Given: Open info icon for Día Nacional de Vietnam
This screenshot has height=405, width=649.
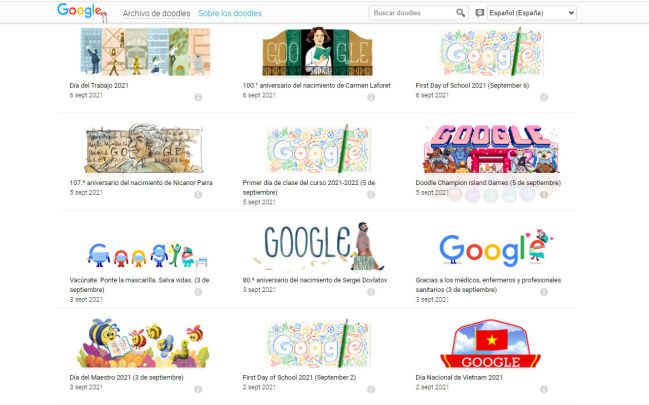Looking at the screenshot, I should [x=544, y=389].
